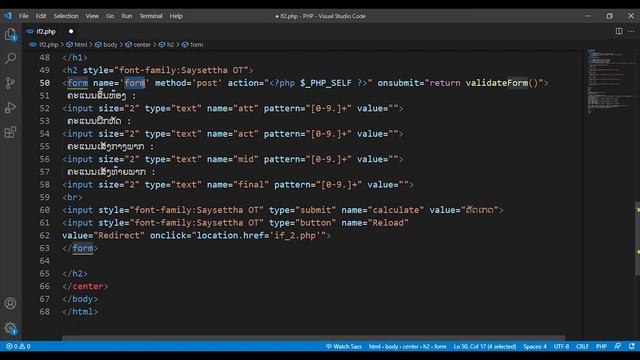Click the closing </form> tag
Image resolution: width=640 pixels, height=360 pixels.
pyautogui.click(x=80, y=248)
